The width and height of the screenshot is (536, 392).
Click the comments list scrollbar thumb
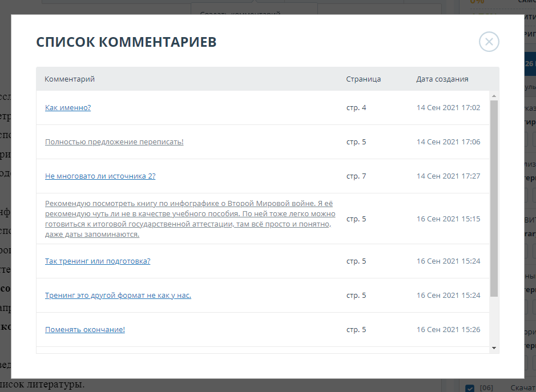pyautogui.click(x=494, y=197)
